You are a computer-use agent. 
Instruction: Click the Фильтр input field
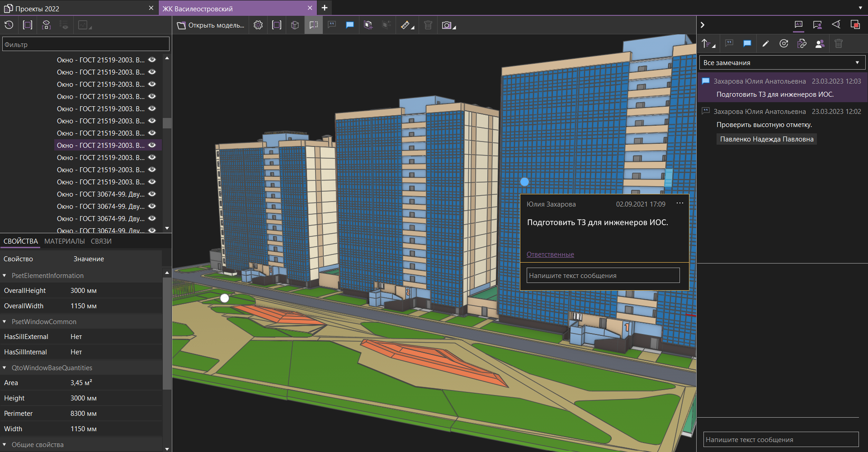86,44
